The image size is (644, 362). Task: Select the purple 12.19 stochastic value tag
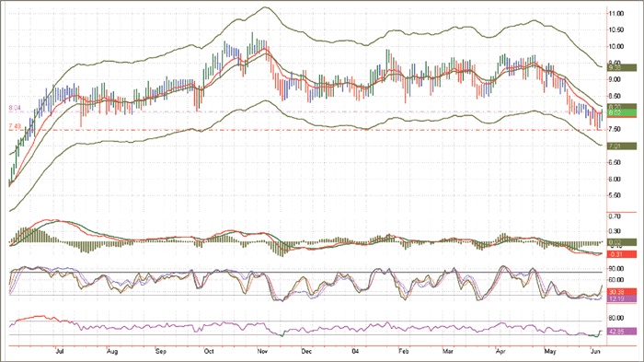tap(622, 298)
